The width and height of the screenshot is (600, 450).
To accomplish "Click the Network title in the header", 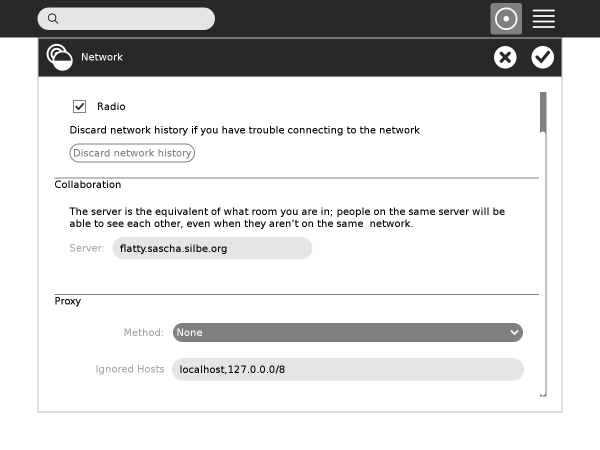I will point(102,57).
